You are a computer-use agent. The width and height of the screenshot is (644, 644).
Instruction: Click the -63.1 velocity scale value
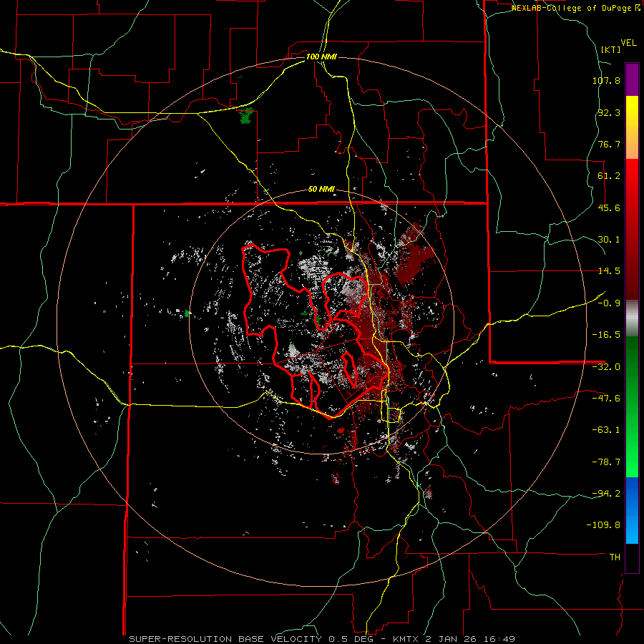(606, 430)
